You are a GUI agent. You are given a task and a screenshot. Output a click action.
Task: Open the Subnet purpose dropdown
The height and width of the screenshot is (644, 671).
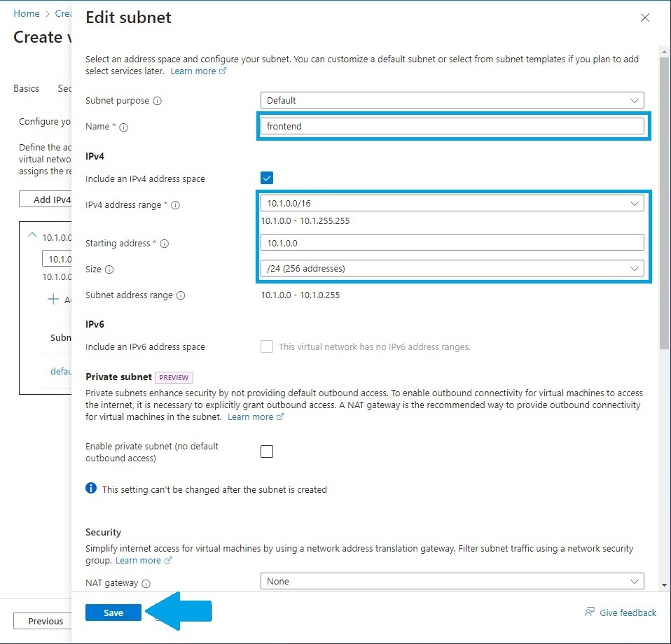(452, 100)
